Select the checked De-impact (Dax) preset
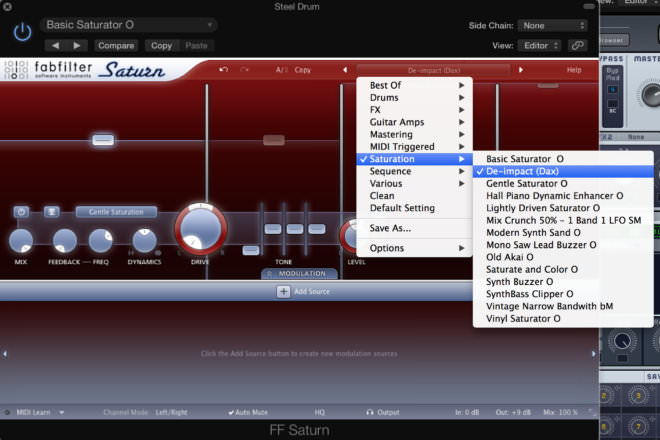 point(563,171)
